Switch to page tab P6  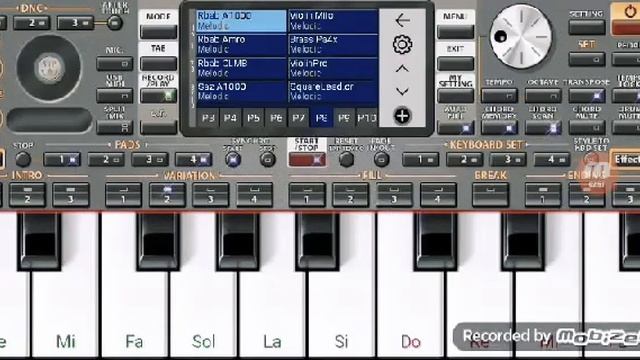(x=276, y=118)
